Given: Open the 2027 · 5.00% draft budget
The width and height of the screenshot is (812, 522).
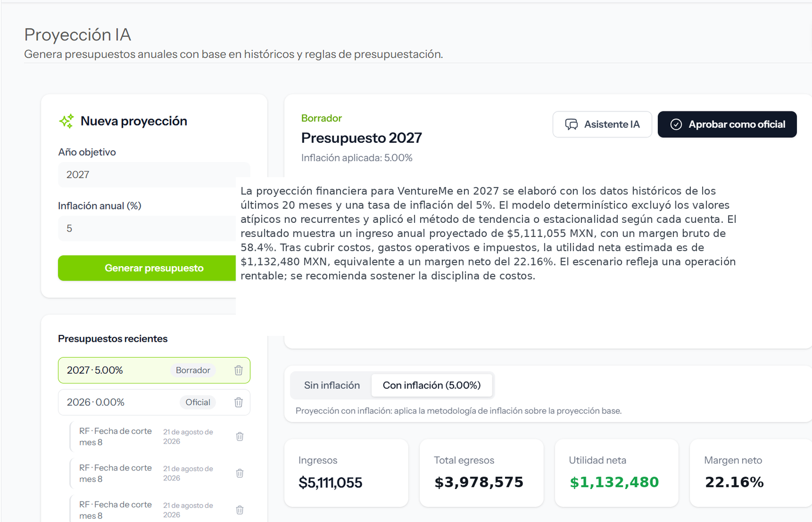Looking at the screenshot, I should 154,370.
